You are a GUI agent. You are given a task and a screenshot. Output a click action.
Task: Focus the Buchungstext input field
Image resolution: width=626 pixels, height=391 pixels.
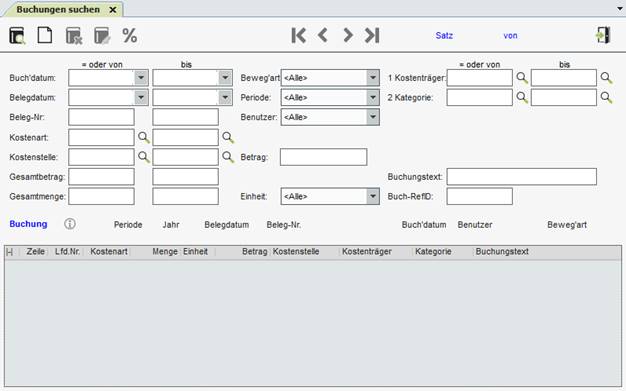pyautogui.click(x=521, y=177)
